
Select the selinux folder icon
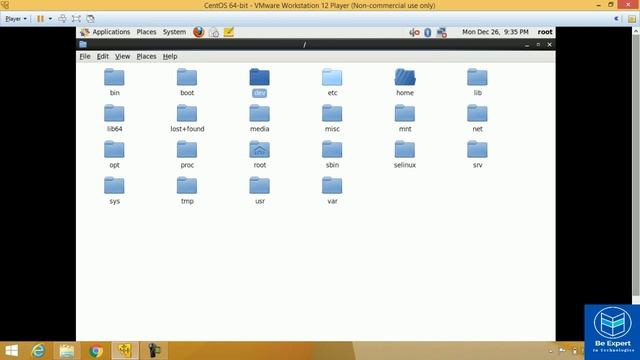point(405,149)
